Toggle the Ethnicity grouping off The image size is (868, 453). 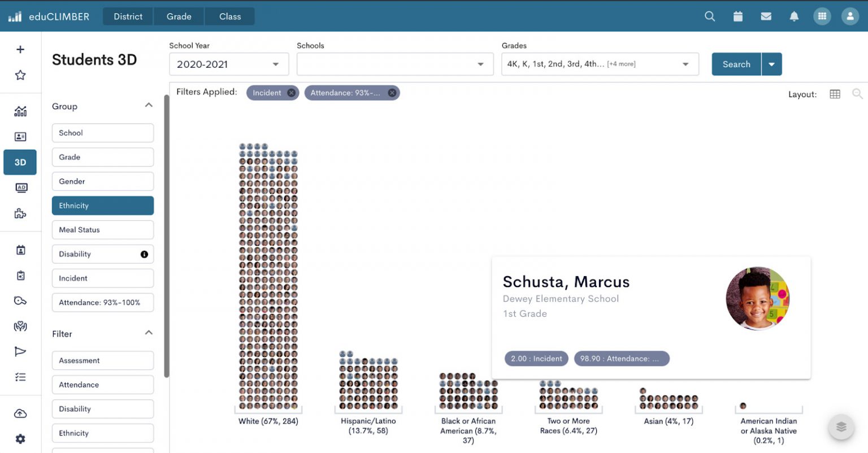(102, 206)
